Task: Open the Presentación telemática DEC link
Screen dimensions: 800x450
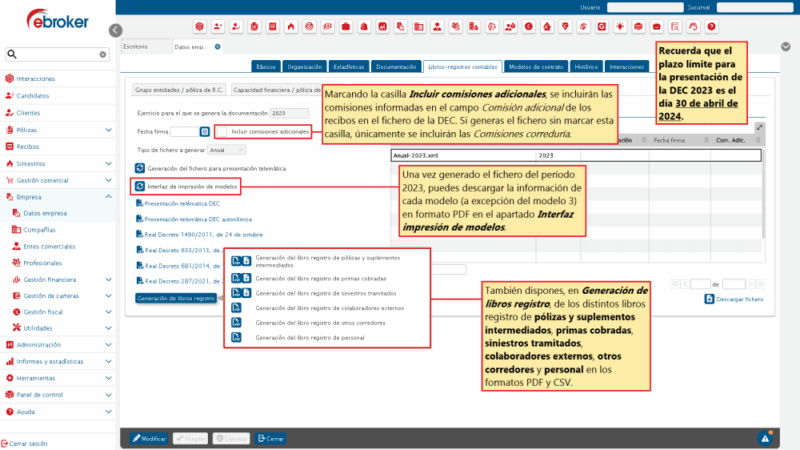Action: [178, 204]
